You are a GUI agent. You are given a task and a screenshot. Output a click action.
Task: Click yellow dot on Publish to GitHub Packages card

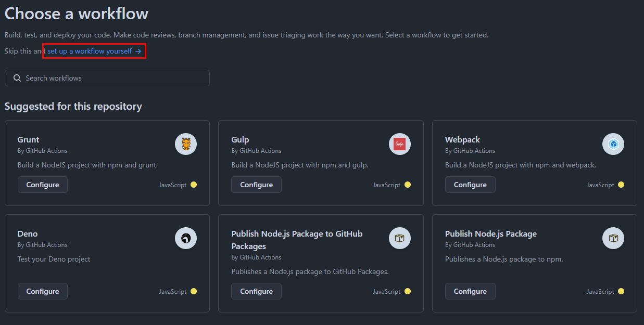click(408, 291)
